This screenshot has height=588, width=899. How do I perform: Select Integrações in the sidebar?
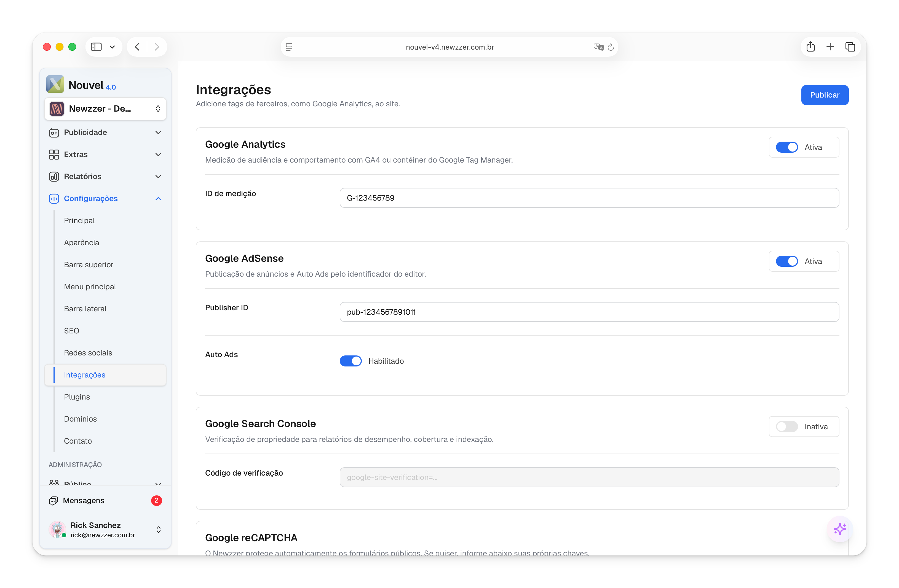pyautogui.click(x=105, y=375)
